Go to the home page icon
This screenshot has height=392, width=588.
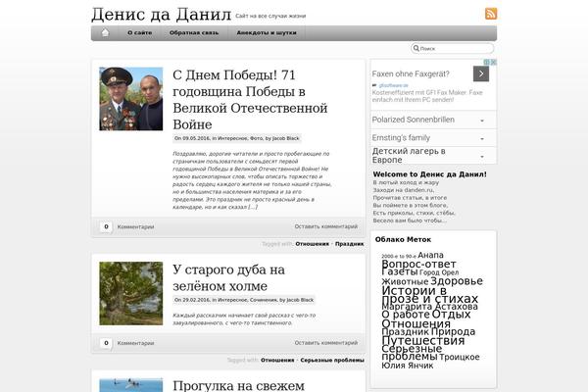click(x=105, y=33)
